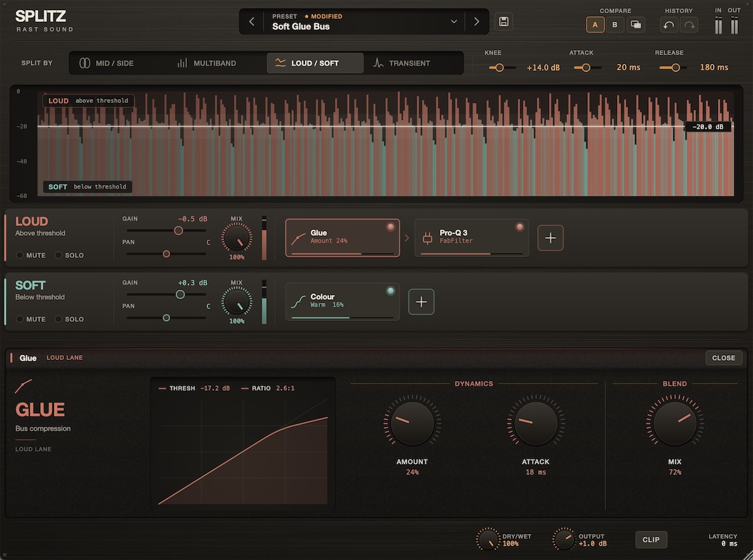The height and width of the screenshot is (560, 753).
Task: Close the Glue editor panel
Action: (x=724, y=357)
